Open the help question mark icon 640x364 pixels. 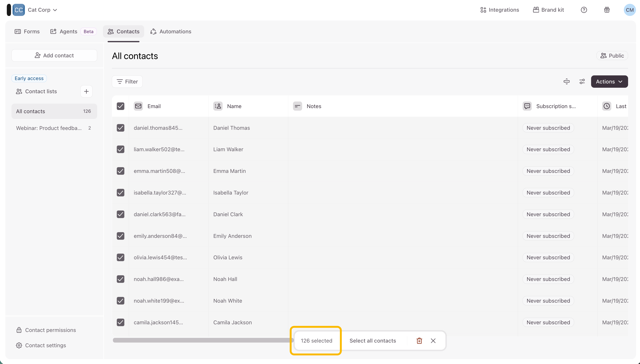pyautogui.click(x=584, y=10)
